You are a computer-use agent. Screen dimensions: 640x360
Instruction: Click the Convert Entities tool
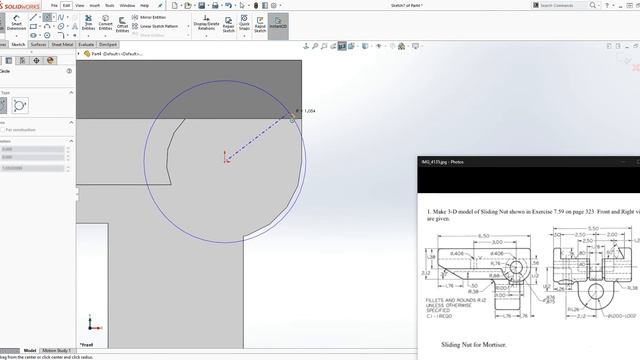[x=105, y=23]
